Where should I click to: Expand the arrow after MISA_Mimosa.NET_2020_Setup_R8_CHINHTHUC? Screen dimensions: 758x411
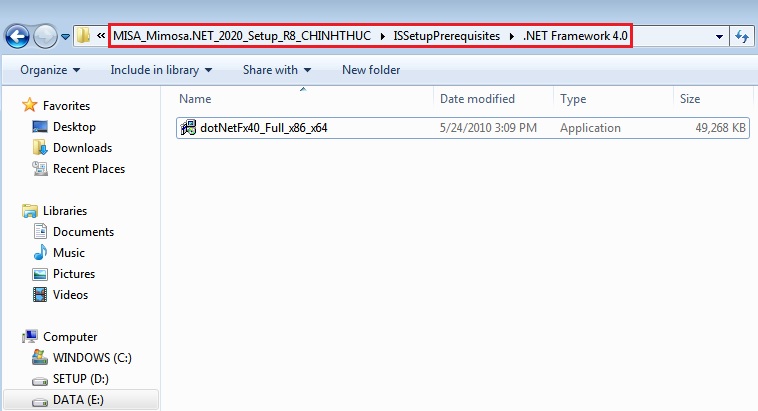383,36
